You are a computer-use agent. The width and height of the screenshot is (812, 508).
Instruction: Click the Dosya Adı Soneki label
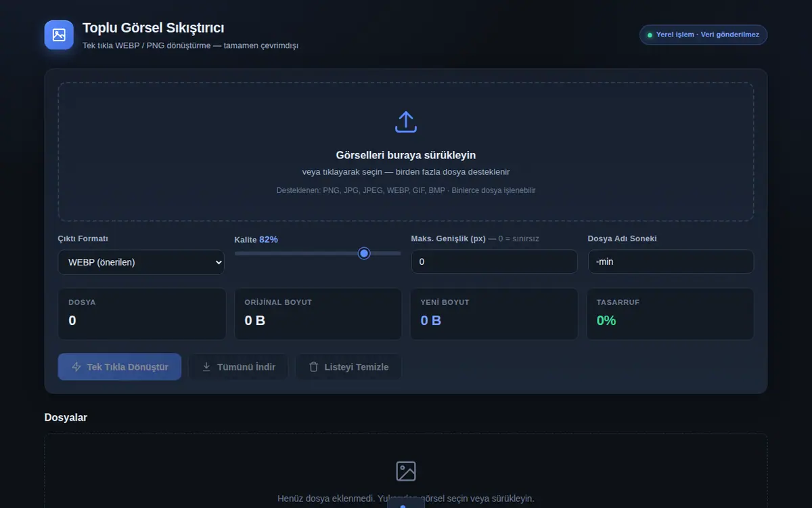[x=623, y=238]
